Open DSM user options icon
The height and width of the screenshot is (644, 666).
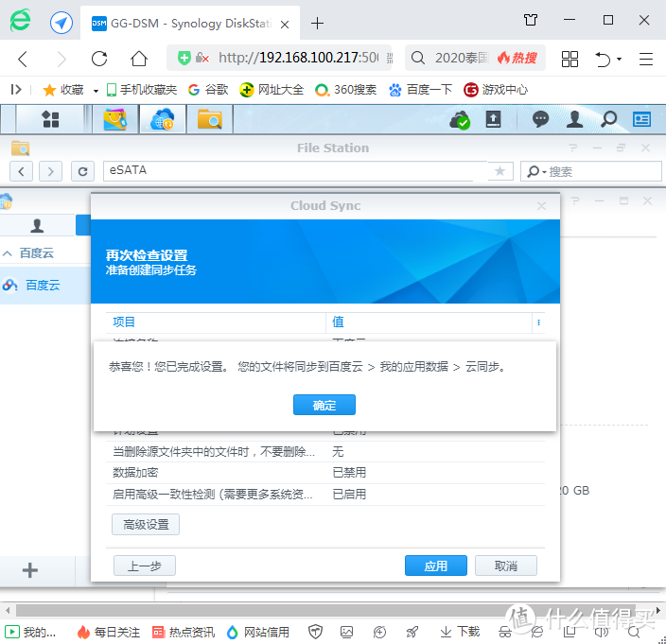tap(574, 119)
